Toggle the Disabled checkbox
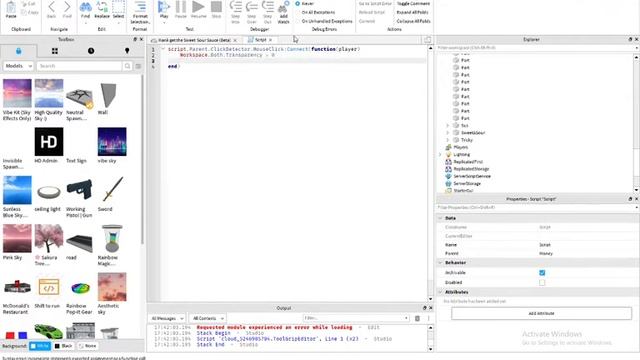 pos(542,282)
